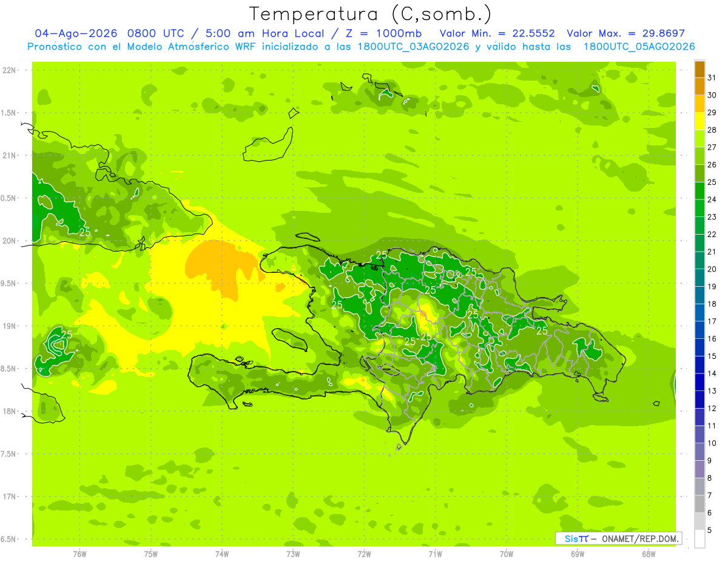Viewport: 728px width, 562px height.
Task: Select the '20N' latitude label
Action: pos(10,241)
